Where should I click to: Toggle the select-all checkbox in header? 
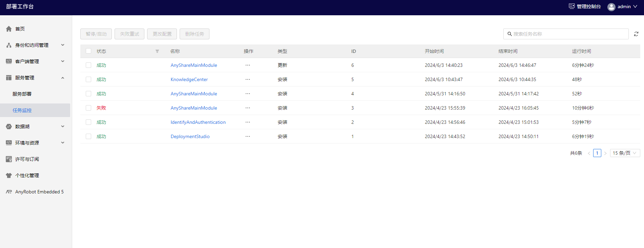coord(88,51)
